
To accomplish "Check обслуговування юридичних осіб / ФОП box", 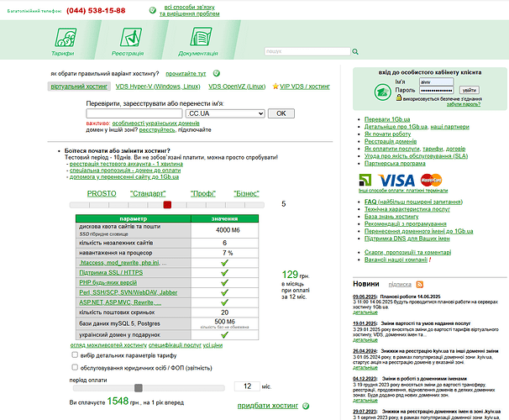I will [x=75, y=367].
